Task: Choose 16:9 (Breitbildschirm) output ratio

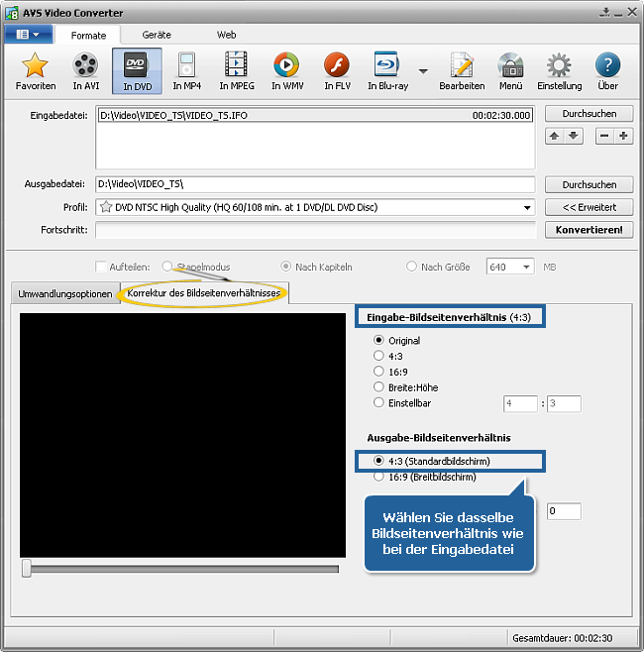Action: [378, 477]
